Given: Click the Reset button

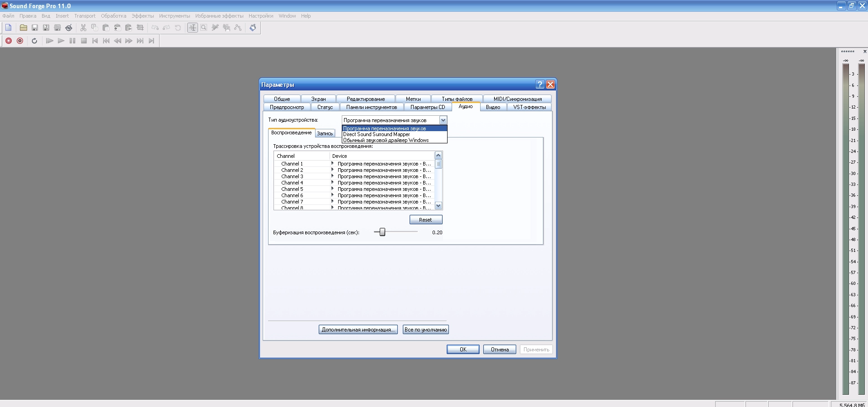Looking at the screenshot, I should [x=426, y=220].
